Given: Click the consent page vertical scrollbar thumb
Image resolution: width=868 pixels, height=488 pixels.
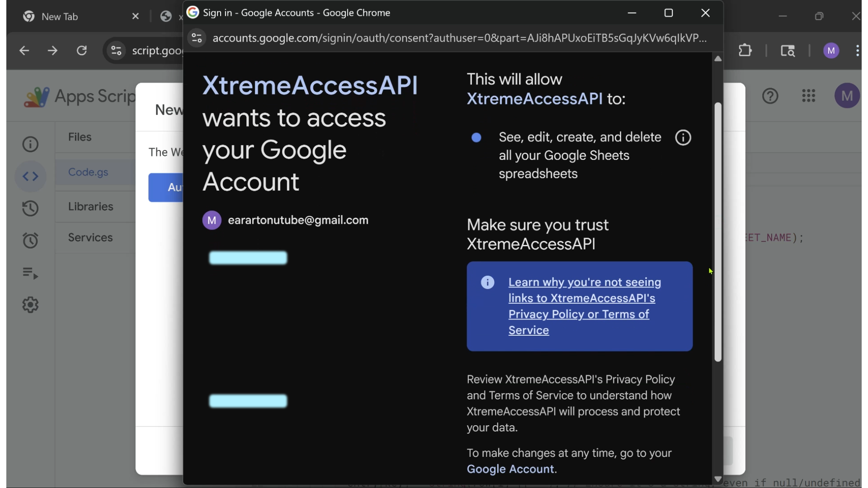Looking at the screenshot, I should point(717,232).
